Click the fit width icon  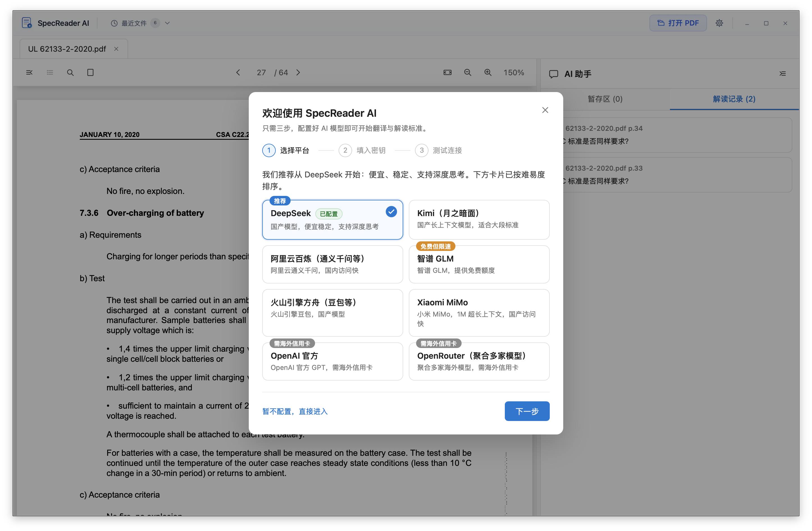[447, 72]
